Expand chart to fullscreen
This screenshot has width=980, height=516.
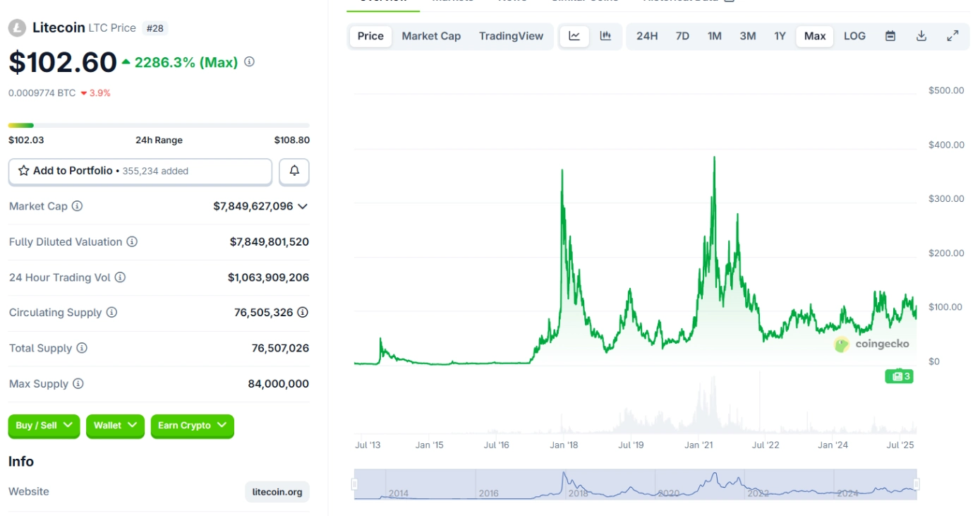coord(952,36)
